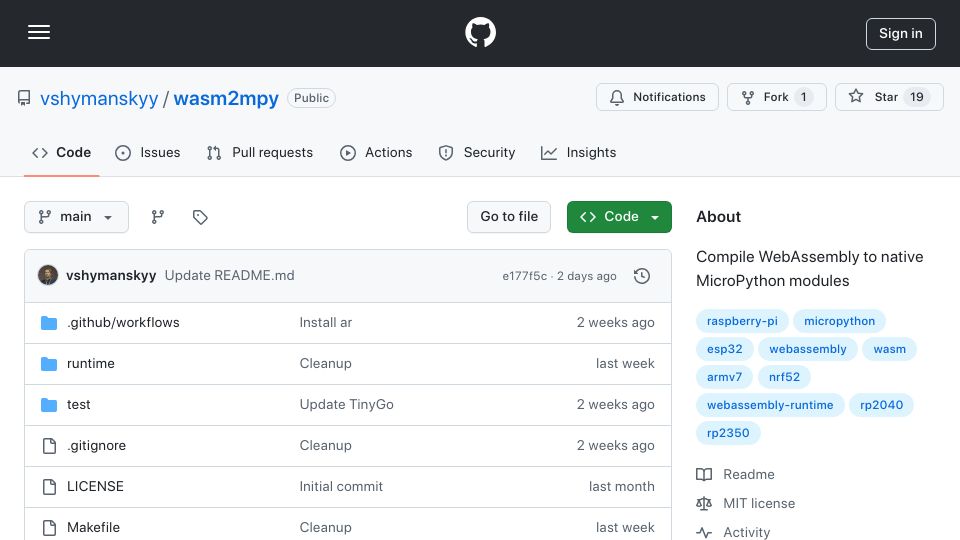960x540 pixels.
Task: View commit history clock icon
Action: 642,276
